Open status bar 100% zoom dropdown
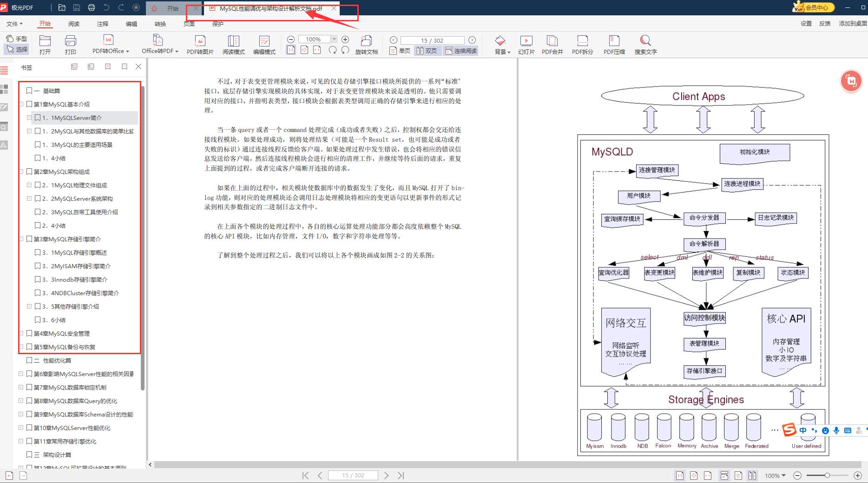 [775, 475]
